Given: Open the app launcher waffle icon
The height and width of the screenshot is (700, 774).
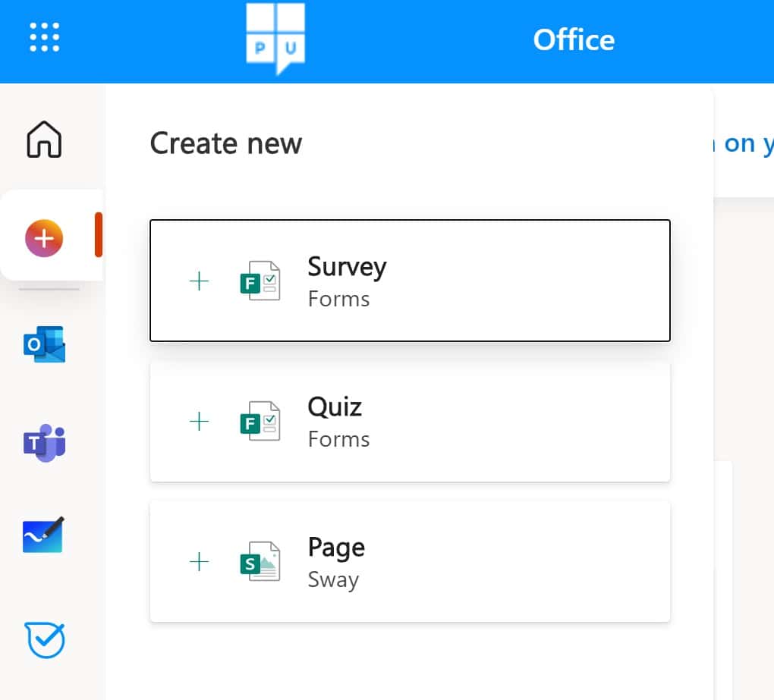Looking at the screenshot, I should tap(45, 37).
